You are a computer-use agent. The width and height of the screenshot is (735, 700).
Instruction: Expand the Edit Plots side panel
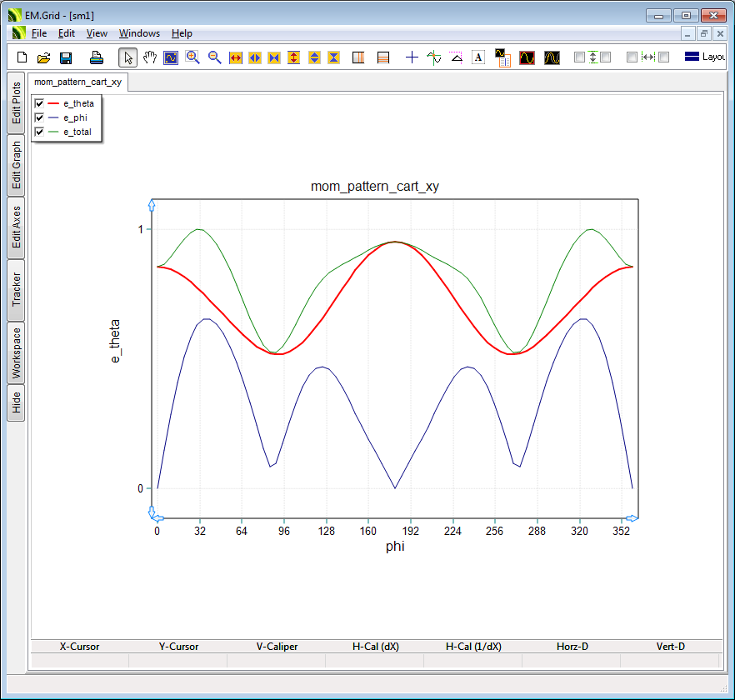tap(17, 102)
